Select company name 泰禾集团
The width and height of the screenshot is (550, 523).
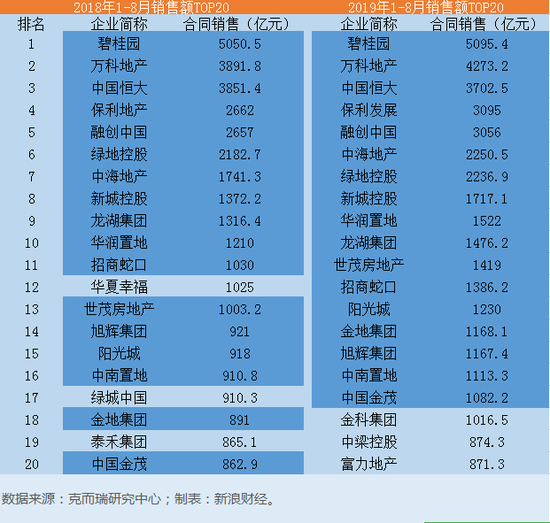pyautogui.click(x=119, y=442)
